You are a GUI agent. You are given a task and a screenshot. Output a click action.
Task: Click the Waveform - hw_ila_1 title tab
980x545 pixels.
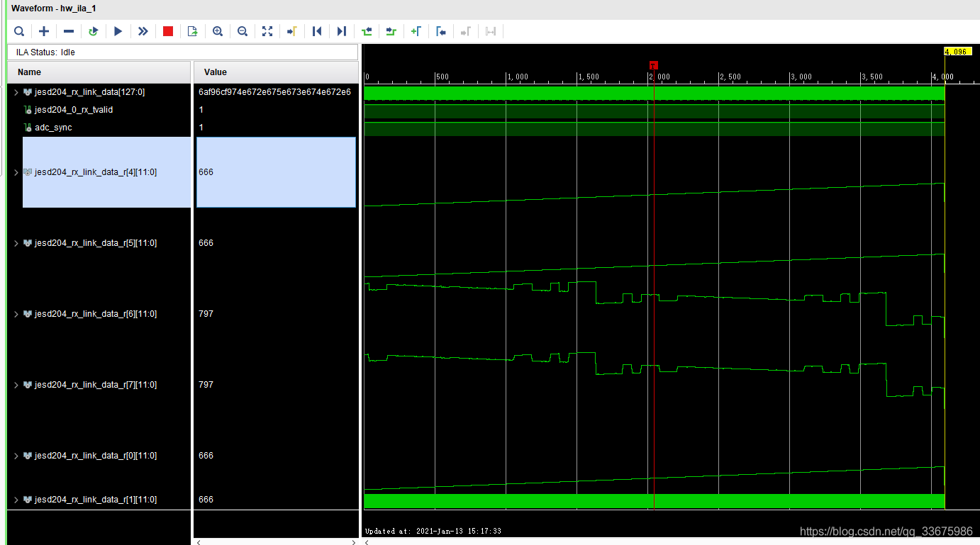53,8
